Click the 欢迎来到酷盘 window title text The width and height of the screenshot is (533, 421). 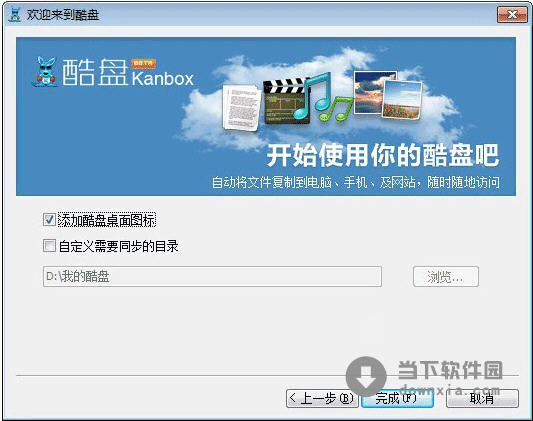click(x=63, y=15)
